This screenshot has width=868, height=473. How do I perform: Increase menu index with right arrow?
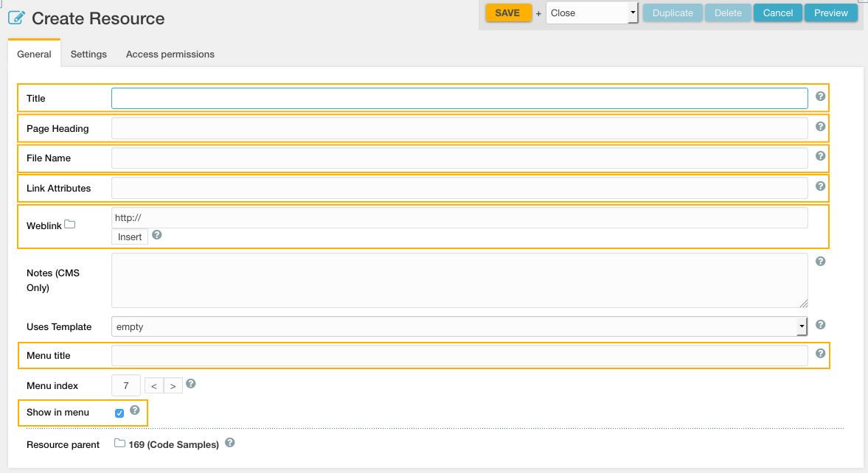(173, 386)
